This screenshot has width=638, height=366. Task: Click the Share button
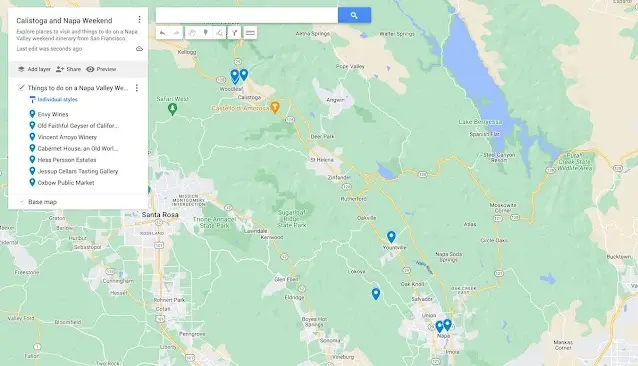(x=68, y=69)
